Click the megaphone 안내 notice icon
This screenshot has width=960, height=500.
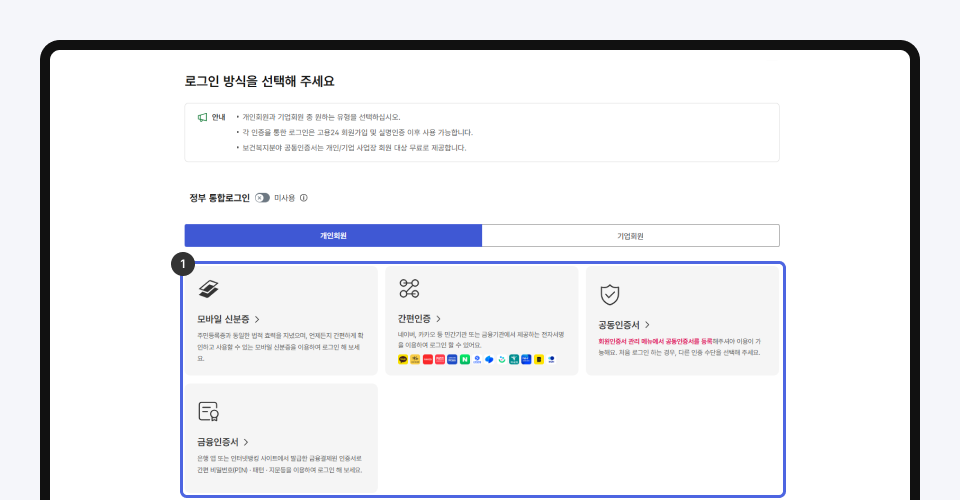click(x=202, y=117)
